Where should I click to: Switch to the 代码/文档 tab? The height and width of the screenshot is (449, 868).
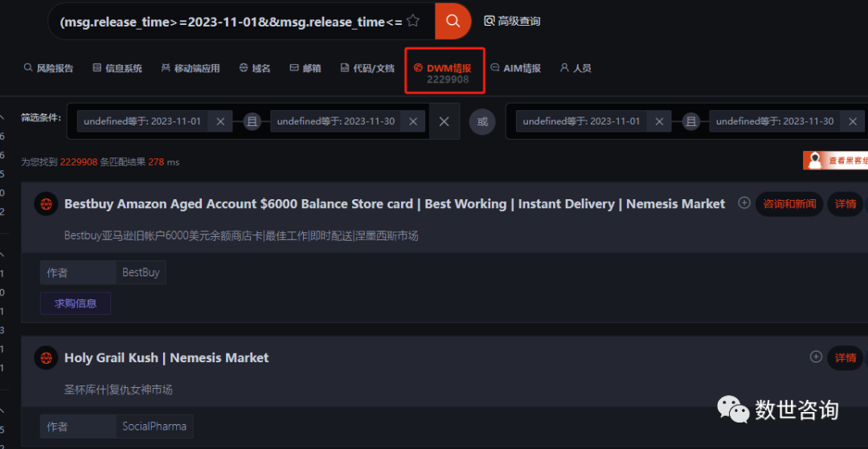(x=367, y=68)
